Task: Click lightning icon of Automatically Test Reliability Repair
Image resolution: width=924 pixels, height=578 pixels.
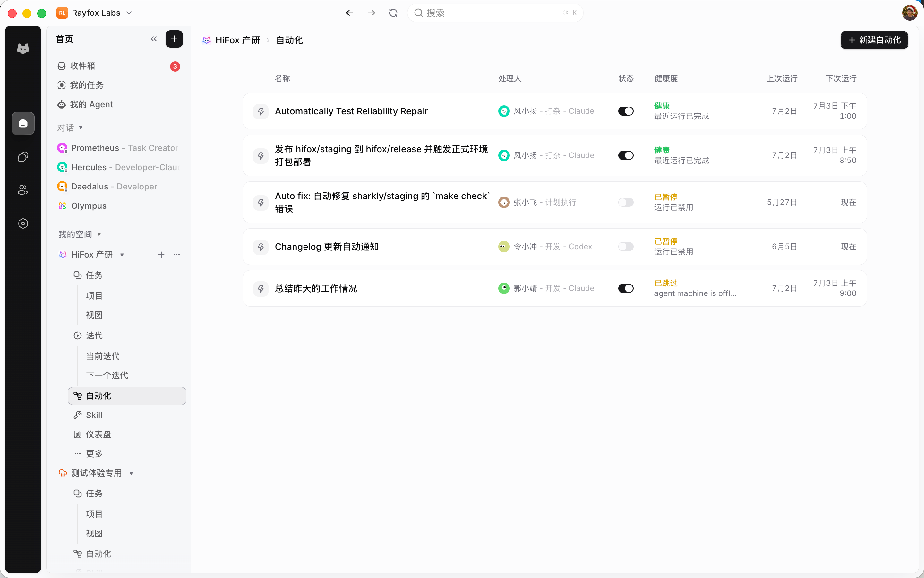Action: [x=261, y=111]
